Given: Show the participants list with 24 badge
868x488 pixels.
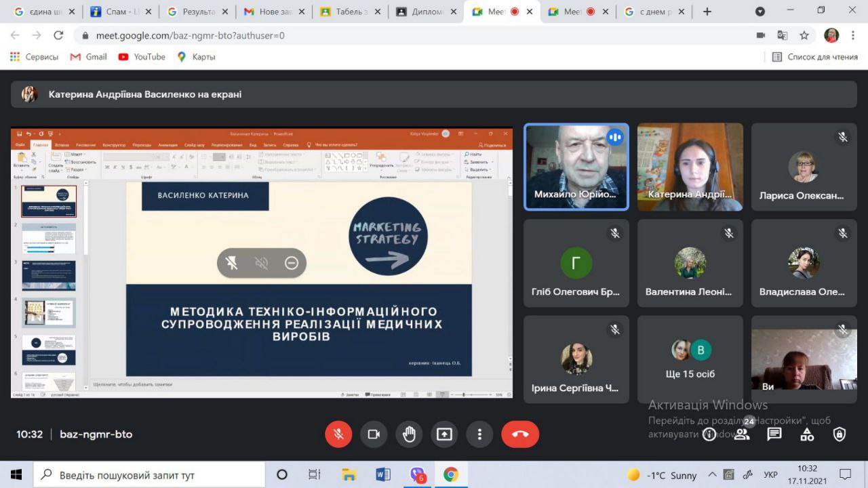Looking at the screenshot, I should [x=742, y=434].
